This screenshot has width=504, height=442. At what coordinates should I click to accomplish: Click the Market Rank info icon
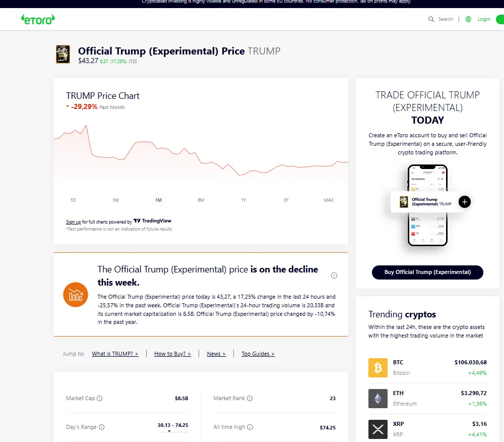point(250,398)
